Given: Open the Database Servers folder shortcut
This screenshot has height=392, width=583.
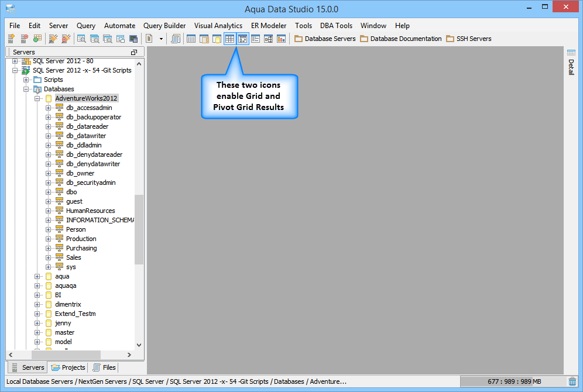Looking at the screenshot, I should click(x=325, y=39).
